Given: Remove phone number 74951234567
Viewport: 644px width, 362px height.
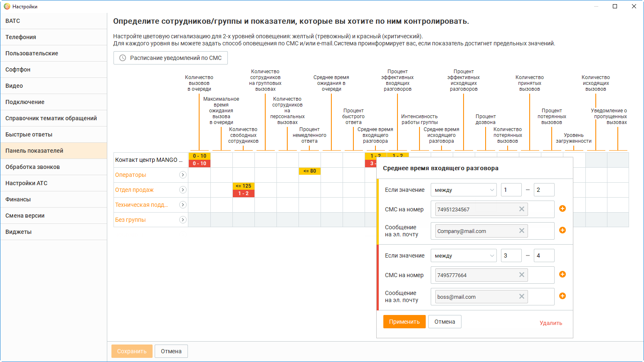Looking at the screenshot, I should point(522,209).
